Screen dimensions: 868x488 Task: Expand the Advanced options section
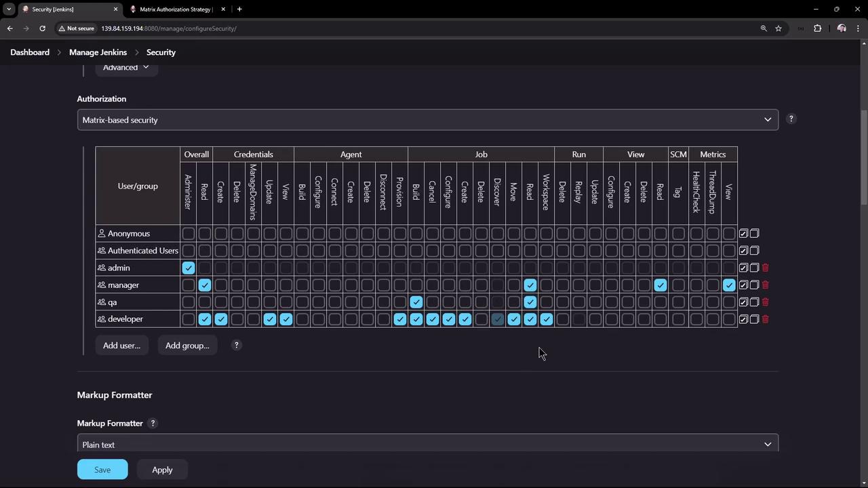click(126, 67)
